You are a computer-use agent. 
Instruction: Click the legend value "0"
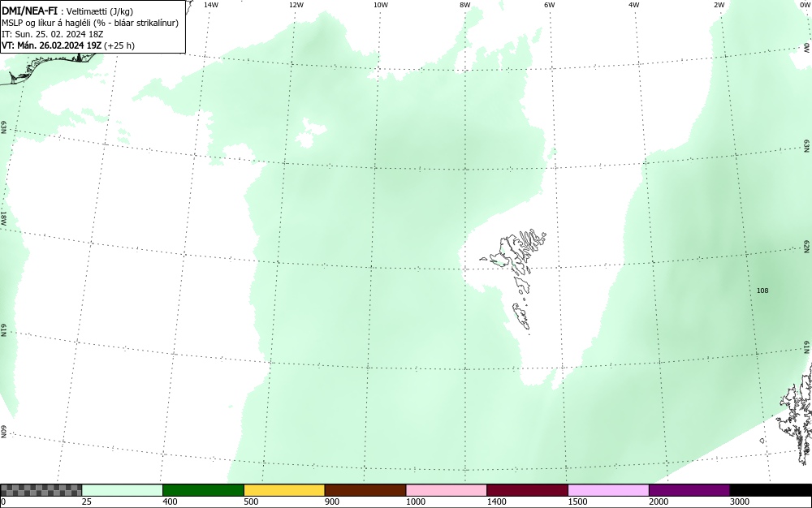point(3,502)
